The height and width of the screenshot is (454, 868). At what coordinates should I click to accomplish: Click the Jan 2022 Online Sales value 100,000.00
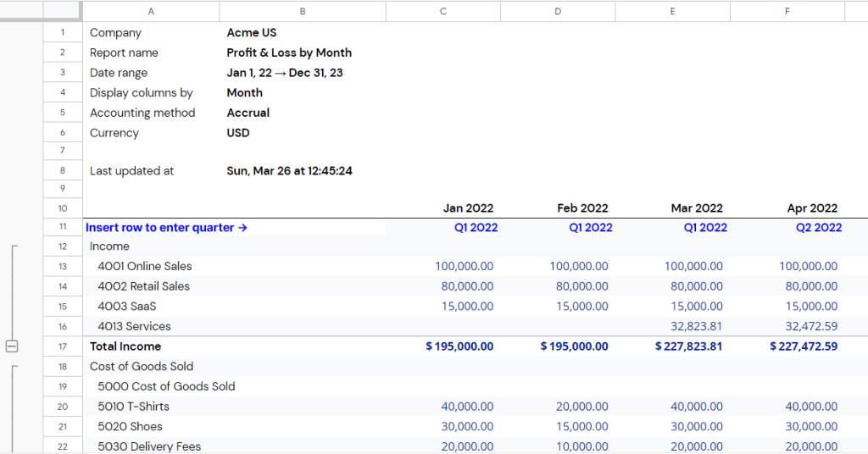tap(443, 267)
